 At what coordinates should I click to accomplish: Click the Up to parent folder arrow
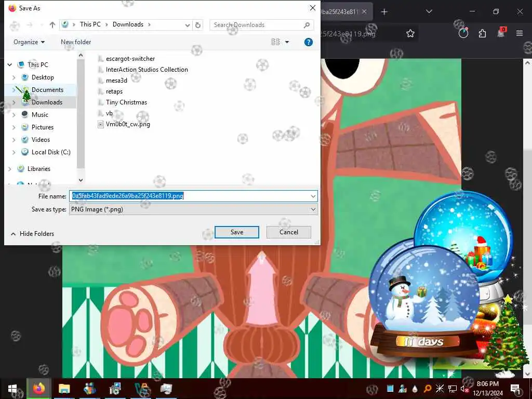click(52, 25)
